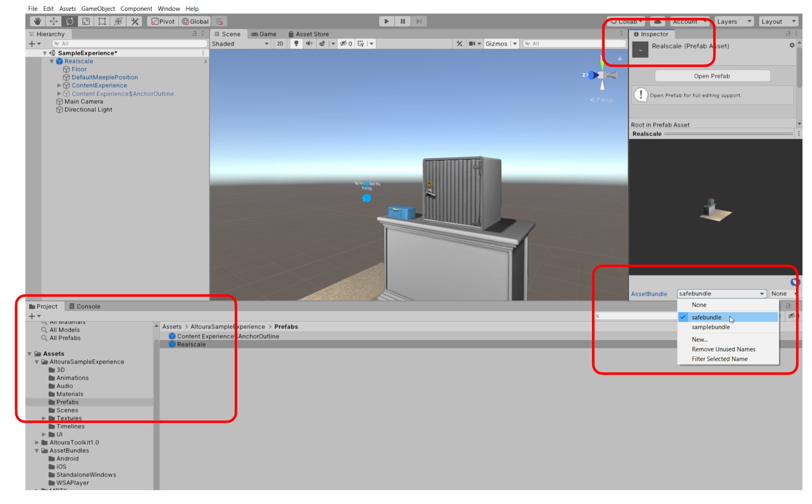This screenshot has height=504, width=812.
Task: Select the Scale tool
Action: pos(86,21)
